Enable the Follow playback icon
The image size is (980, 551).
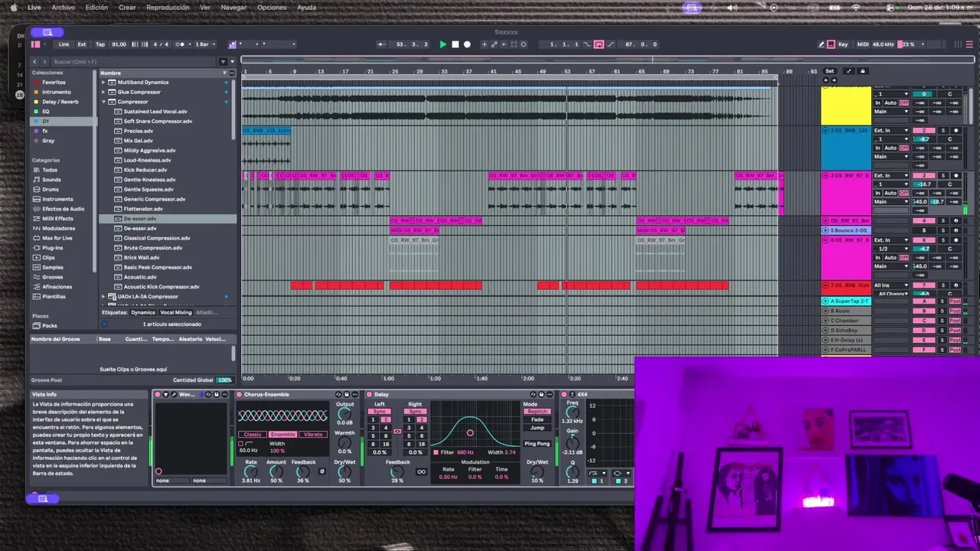[381, 44]
